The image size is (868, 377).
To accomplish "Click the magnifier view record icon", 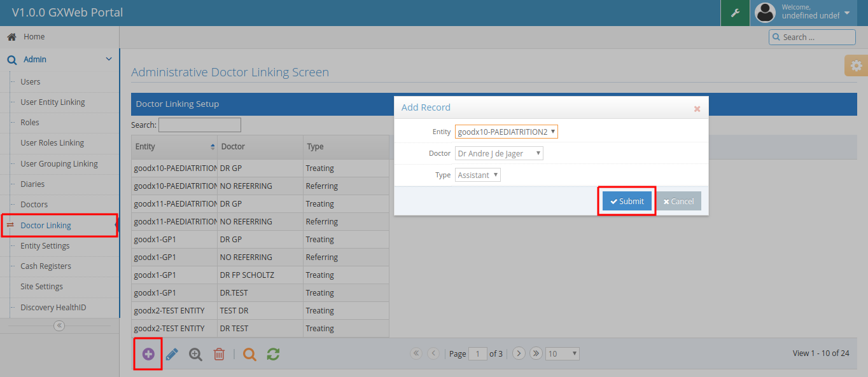I will [x=195, y=354].
